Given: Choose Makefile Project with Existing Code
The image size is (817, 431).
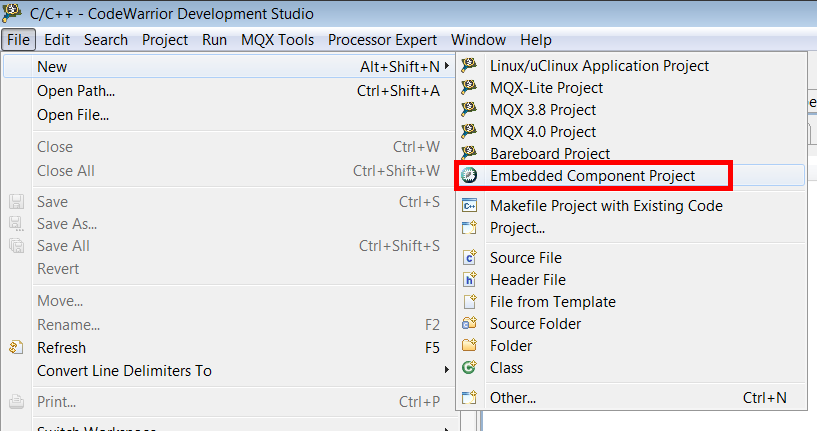Looking at the screenshot, I should 606,206.
